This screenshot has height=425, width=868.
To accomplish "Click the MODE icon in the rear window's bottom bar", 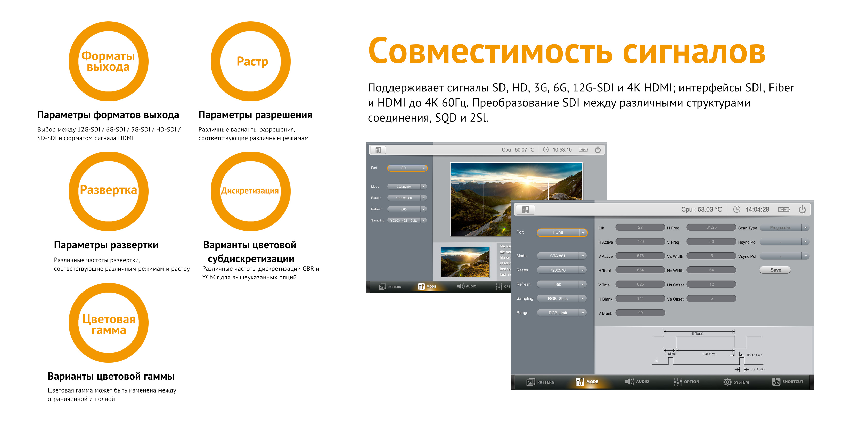I will 421,286.
